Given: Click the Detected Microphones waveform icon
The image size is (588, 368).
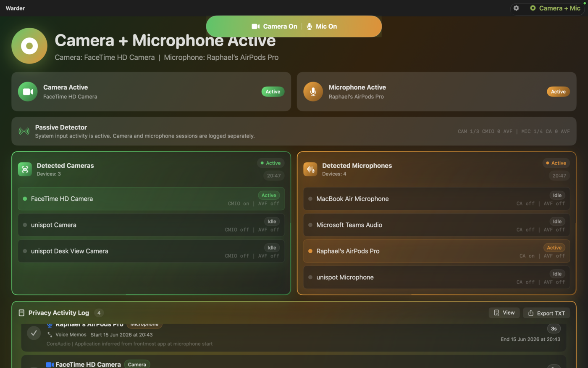Looking at the screenshot, I should pyautogui.click(x=310, y=169).
